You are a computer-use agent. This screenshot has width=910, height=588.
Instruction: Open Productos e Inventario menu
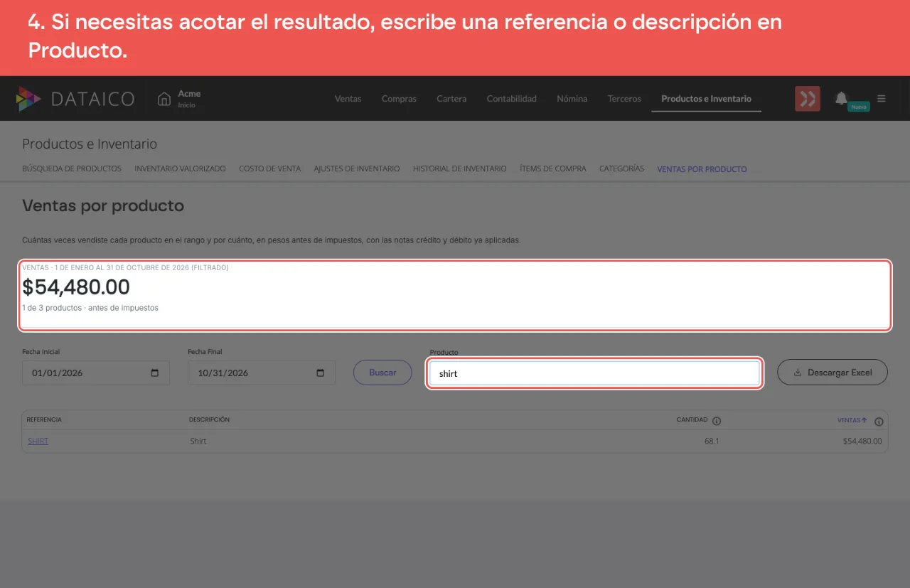pos(706,99)
